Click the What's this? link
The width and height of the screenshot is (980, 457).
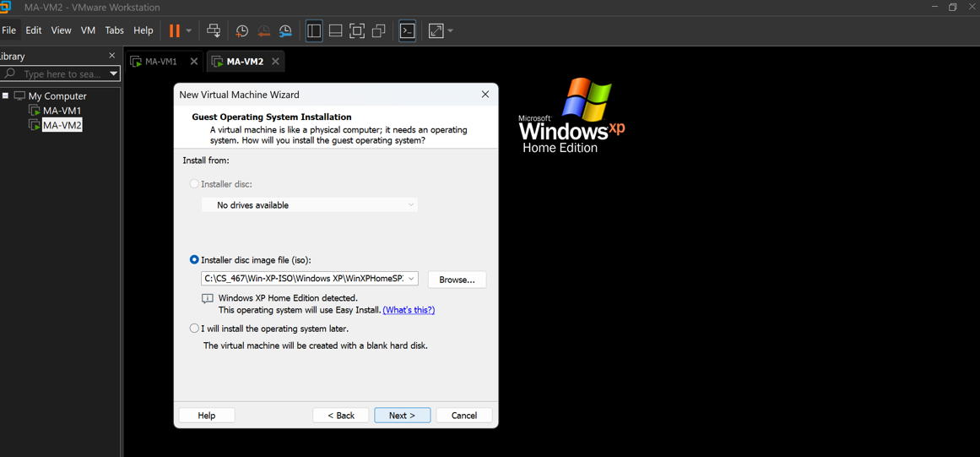click(409, 310)
